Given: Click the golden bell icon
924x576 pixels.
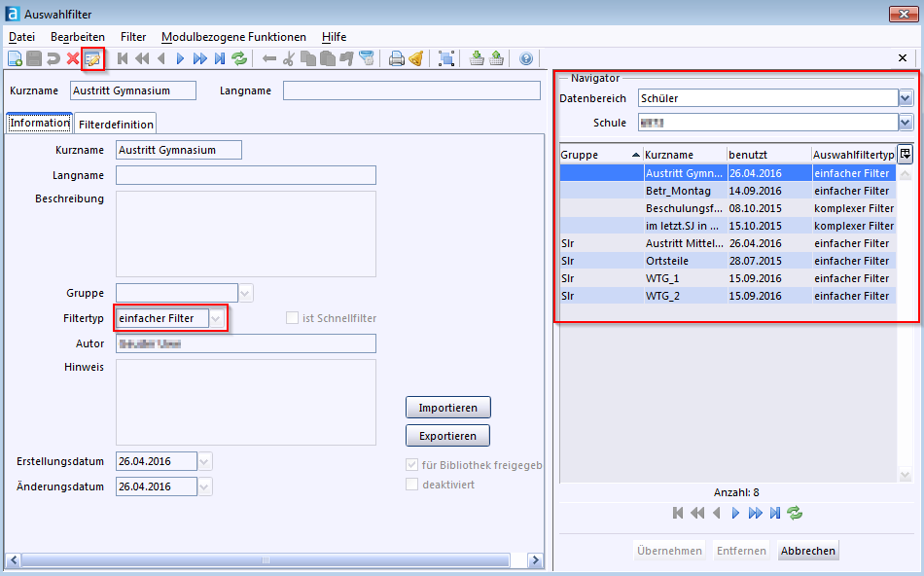Looking at the screenshot, I should pyautogui.click(x=416, y=58).
